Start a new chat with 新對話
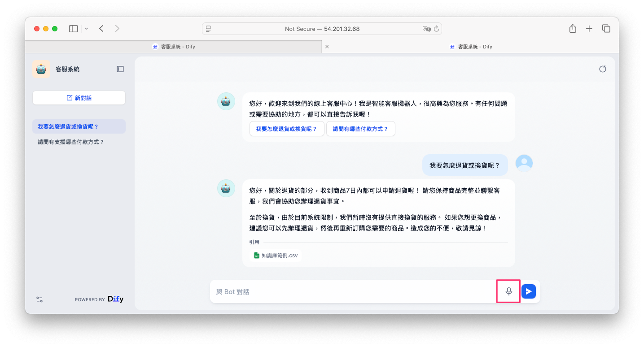 point(79,98)
